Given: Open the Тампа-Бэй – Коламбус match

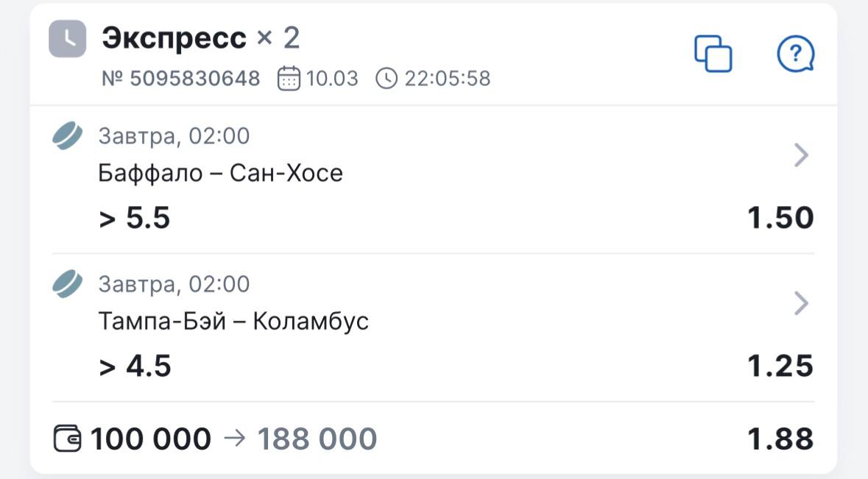Looking at the screenshot, I should click(x=233, y=322).
